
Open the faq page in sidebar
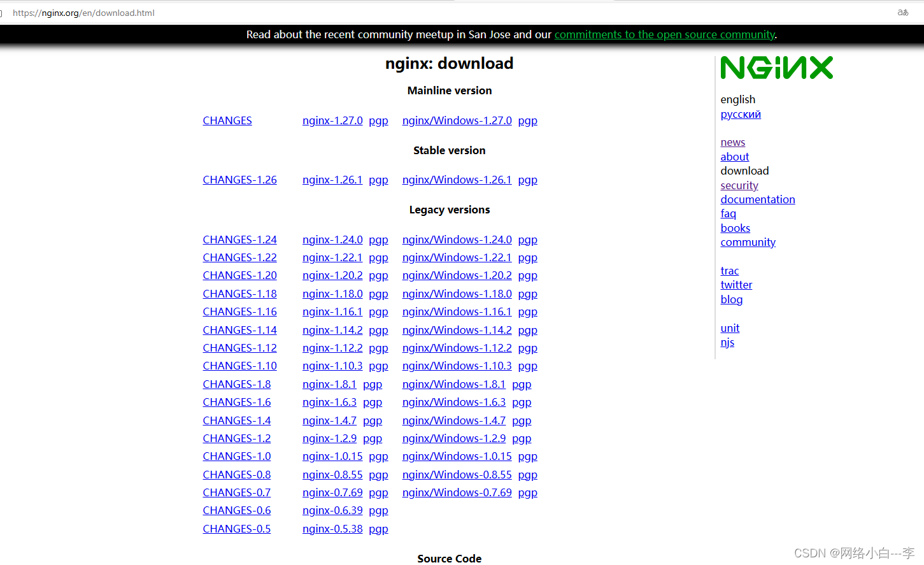pyautogui.click(x=728, y=213)
